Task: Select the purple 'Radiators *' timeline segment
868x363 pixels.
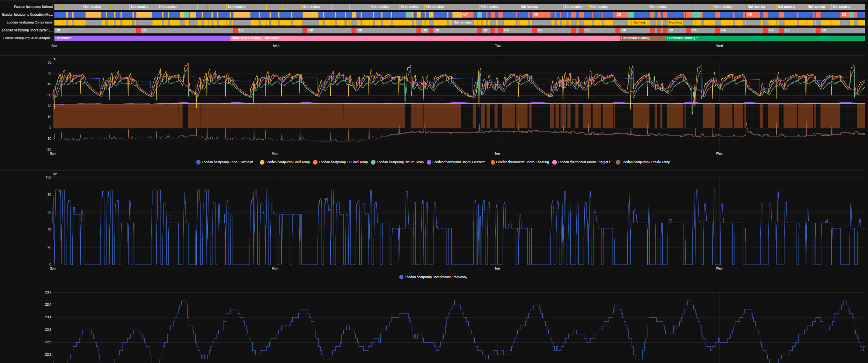Action: coord(140,38)
